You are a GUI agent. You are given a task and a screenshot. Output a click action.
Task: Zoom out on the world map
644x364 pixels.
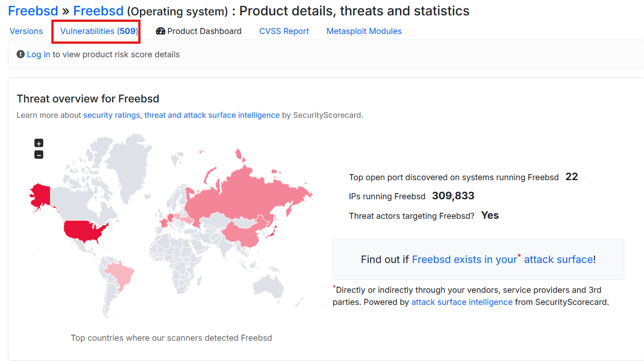pos(39,155)
